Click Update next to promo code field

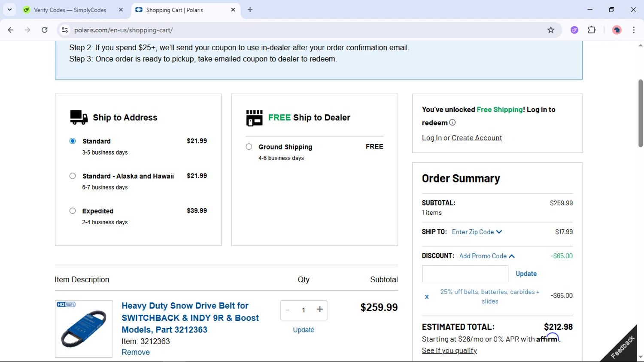pos(526,274)
